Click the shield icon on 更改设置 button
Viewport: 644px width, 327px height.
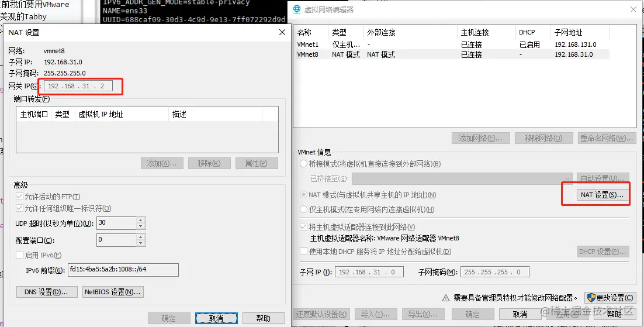pos(591,297)
